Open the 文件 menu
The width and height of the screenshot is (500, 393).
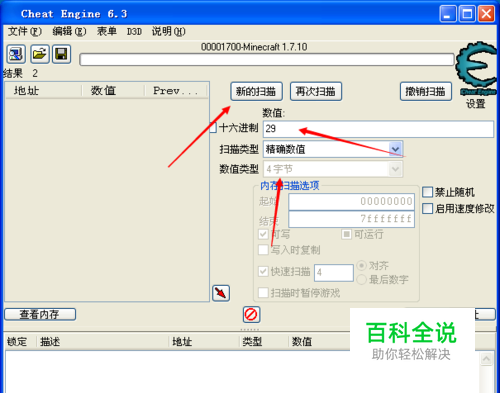pos(25,32)
